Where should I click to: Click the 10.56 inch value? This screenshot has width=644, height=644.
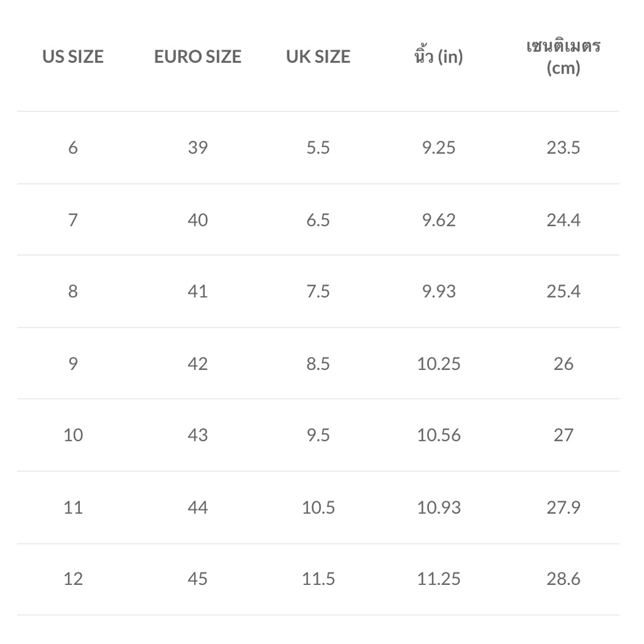(438, 435)
